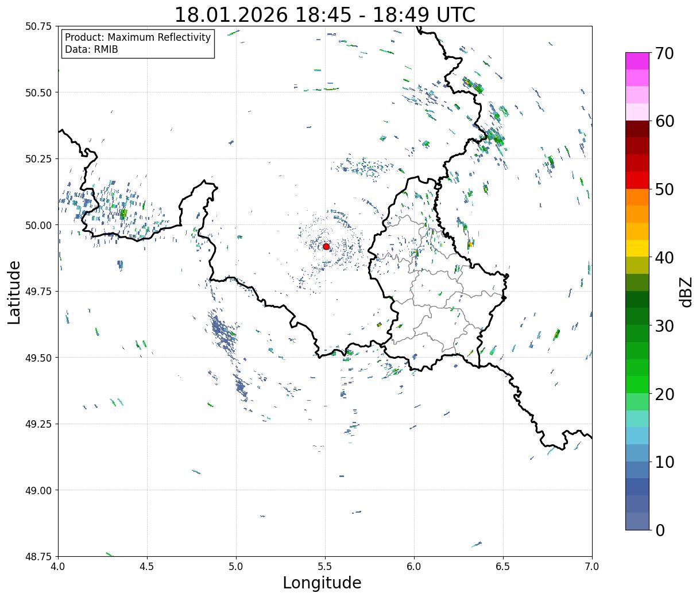The height and width of the screenshot is (597, 700).
Task: Click the bright red colorbar segment above 50
Action: pyautogui.click(x=637, y=180)
